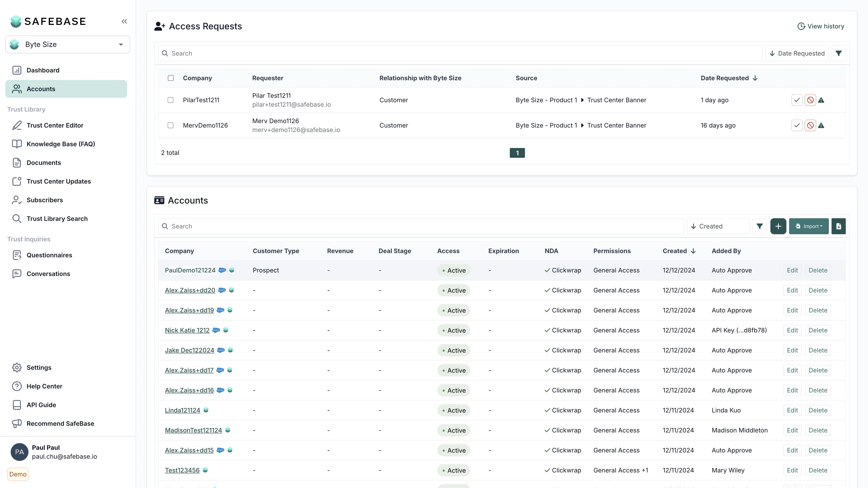Open the Accounts table filter funnel icon
The width and height of the screenshot is (868, 488).
759,226
